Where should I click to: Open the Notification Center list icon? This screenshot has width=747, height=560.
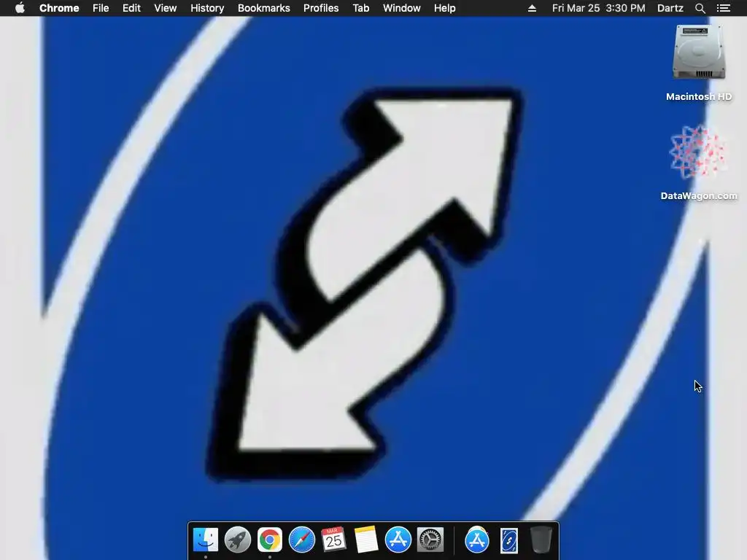724,8
